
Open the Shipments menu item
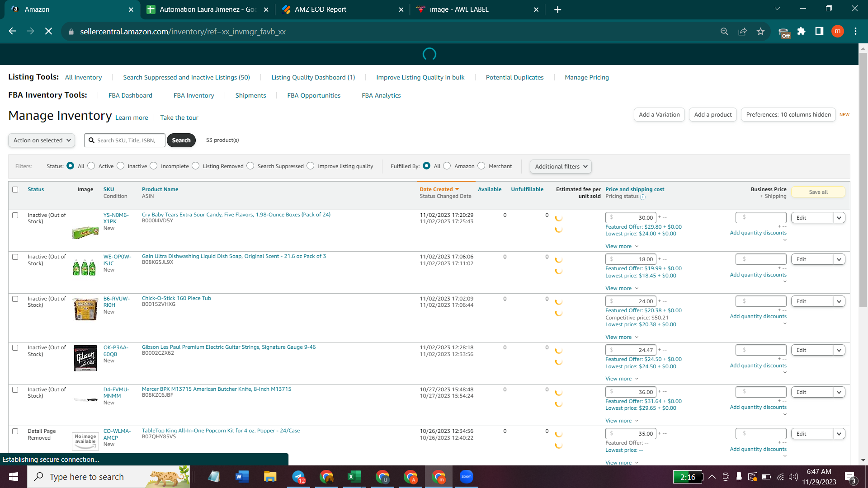click(250, 95)
